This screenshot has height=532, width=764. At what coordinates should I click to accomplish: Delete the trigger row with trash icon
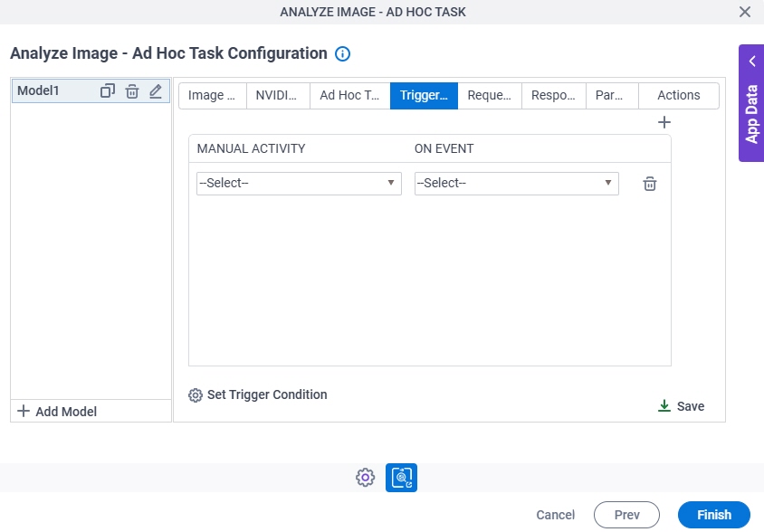click(650, 184)
